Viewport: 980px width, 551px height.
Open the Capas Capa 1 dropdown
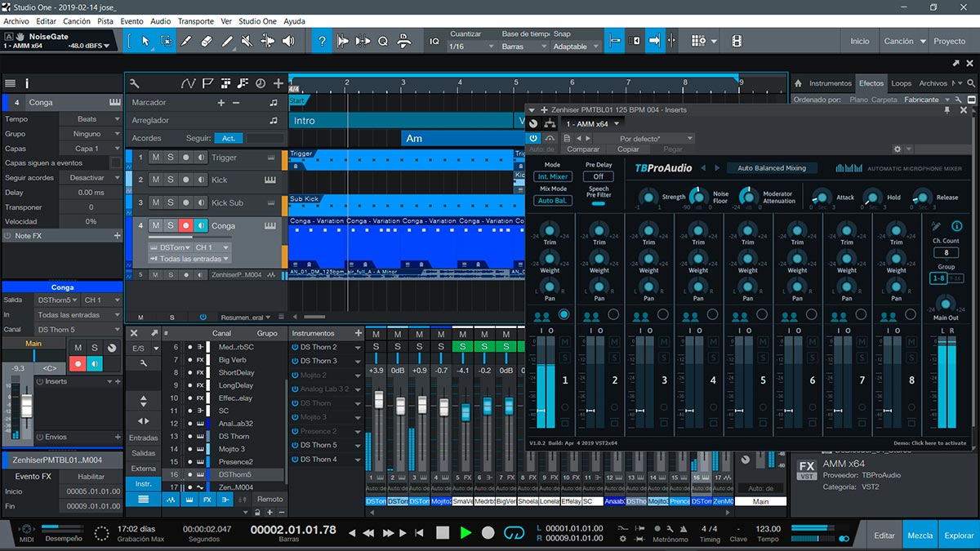(x=91, y=149)
